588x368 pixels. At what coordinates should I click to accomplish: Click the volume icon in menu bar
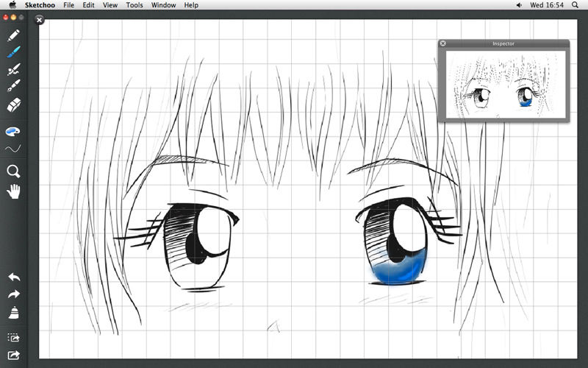[x=519, y=5]
